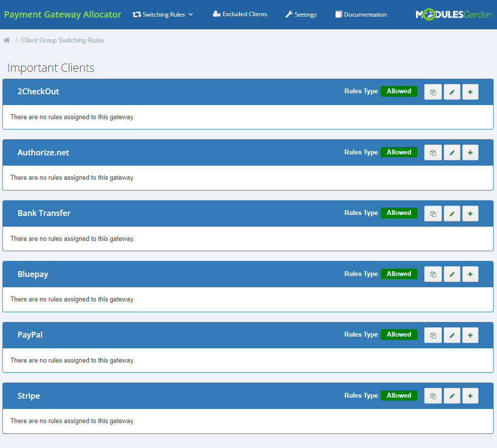Select the Authorize.net gateway heading
This screenshot has height=448, width=497.
[43, 152]
